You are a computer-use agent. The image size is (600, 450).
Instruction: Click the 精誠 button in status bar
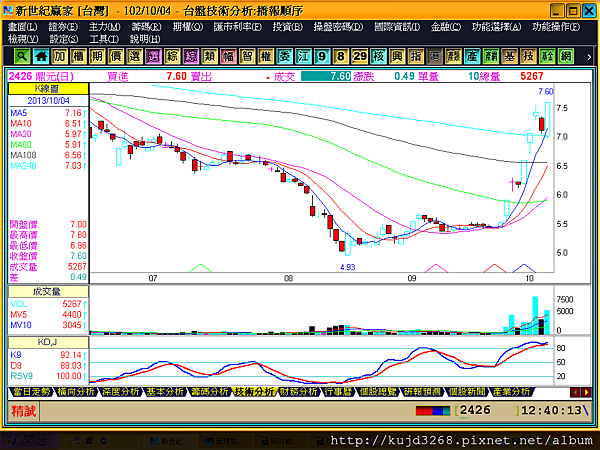coord(23,411)
